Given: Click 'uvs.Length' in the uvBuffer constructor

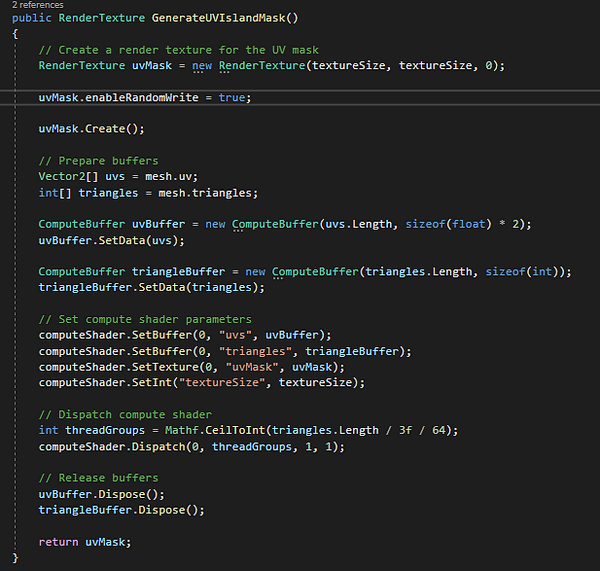Looking at the screenshot, I should (x=358, y=224).
